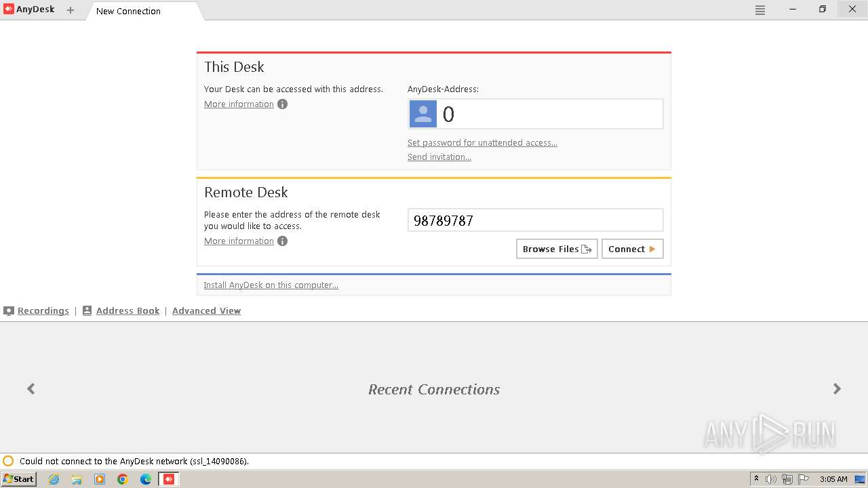Click info icon next to Remote Desk More information
Viewport: 868px width, 488px height.
tap(283, 241)
